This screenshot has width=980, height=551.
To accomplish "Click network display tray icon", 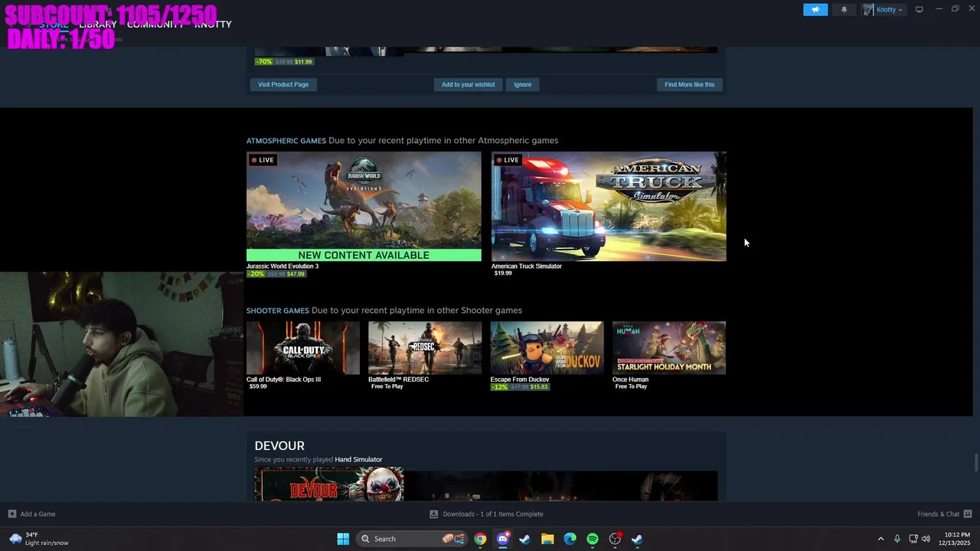I will coord(913,539).
